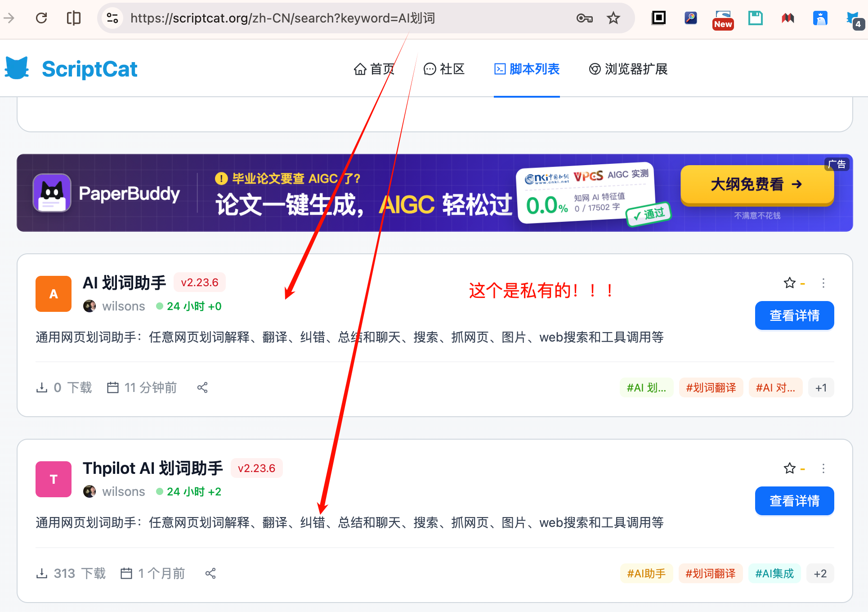
Task: Open the green floppy disk extension
Action: [755, 18]
